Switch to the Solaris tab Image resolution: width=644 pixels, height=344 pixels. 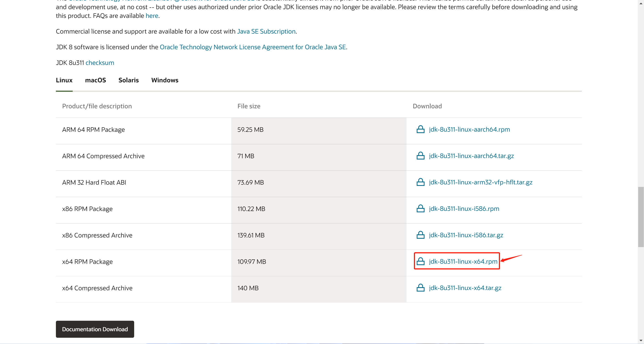129,80
